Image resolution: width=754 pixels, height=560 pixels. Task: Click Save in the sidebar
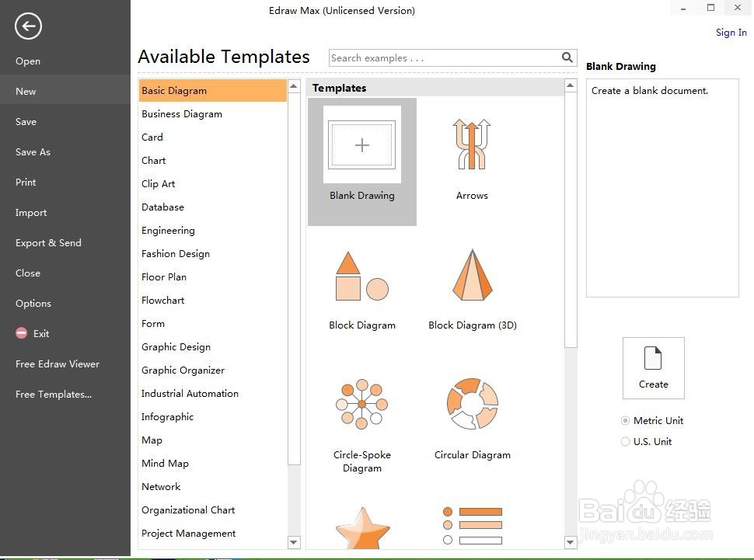coord(26,122)
